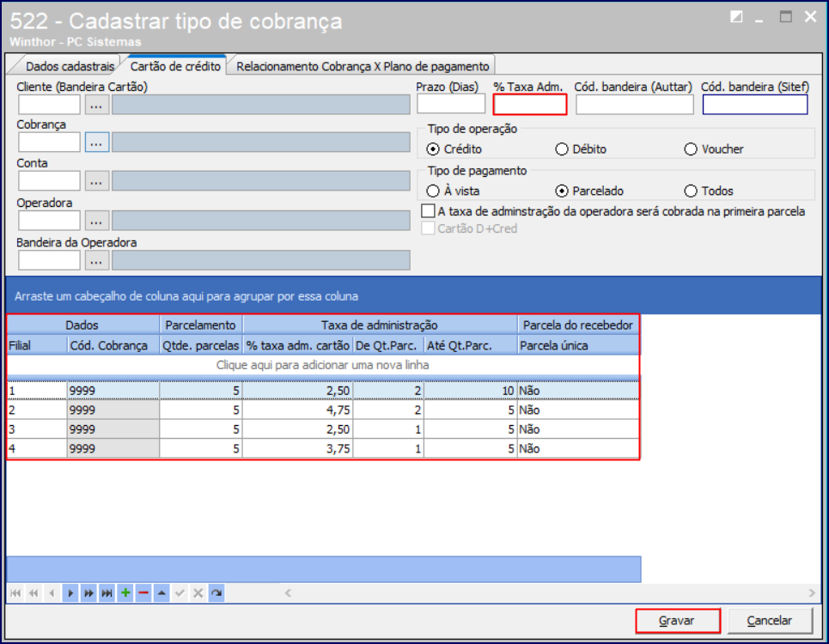Select À vista payment type
The height and width of the screenshot is (644, 829).
click(433, 191)
